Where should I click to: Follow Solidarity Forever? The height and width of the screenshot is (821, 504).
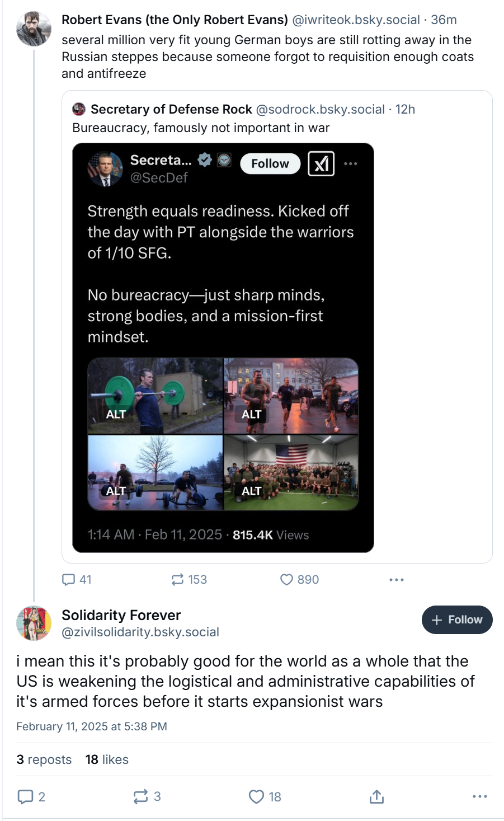click(457, 620)
